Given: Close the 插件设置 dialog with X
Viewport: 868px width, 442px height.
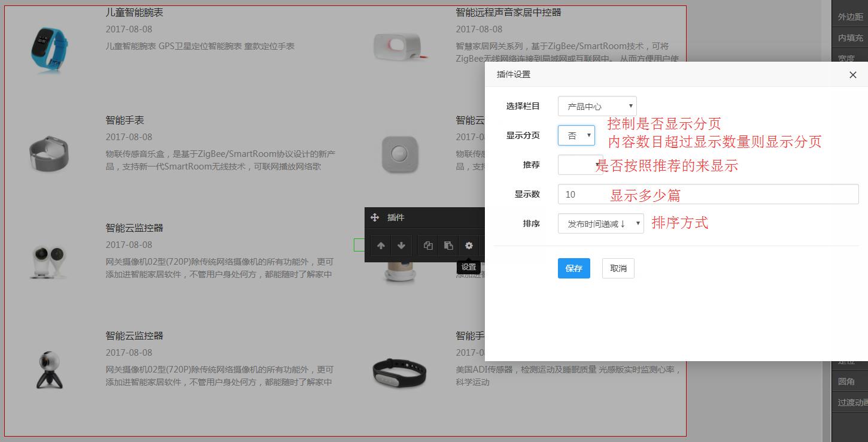Looking at the screenshot, I should (x=853, y=75).
